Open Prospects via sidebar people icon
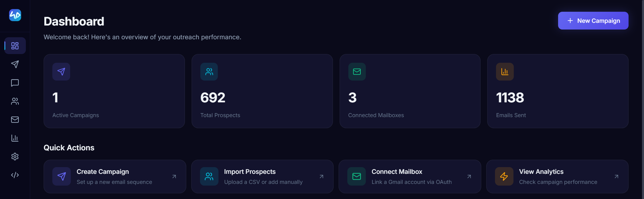The image size is (644, 199). pyautogui.click(x=15, y=101)
